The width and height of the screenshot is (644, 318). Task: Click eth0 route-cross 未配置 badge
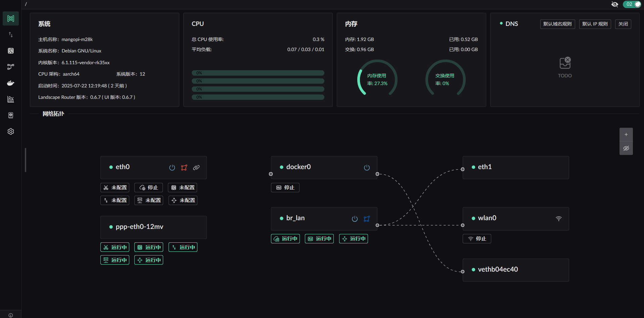pyautogui.click(x=183, y=200)
